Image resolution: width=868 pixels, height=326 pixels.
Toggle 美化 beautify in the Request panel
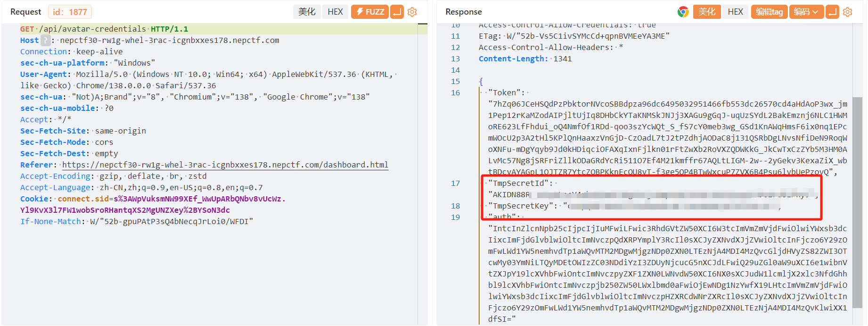307,12
